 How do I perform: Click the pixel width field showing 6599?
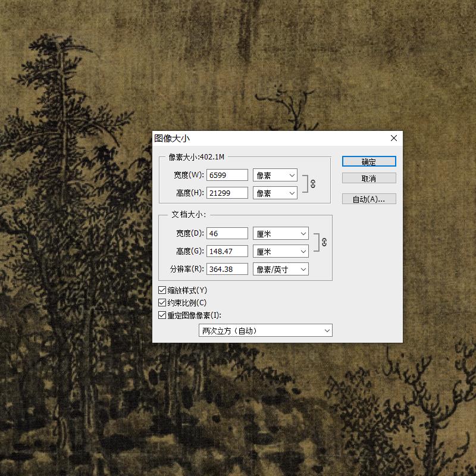pyautogui.click(x=227, y=175)
